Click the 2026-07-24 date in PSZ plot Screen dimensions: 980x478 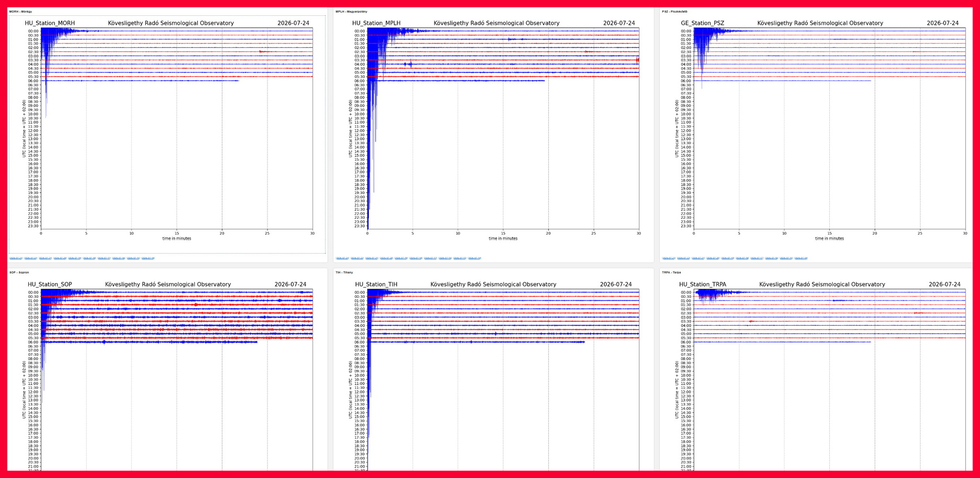tap(943, 23)
